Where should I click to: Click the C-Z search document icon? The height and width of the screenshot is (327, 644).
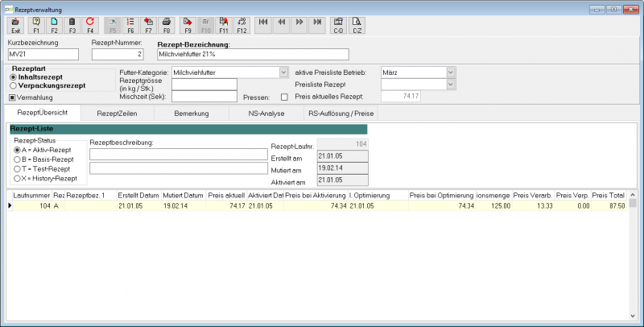point(357,26)
